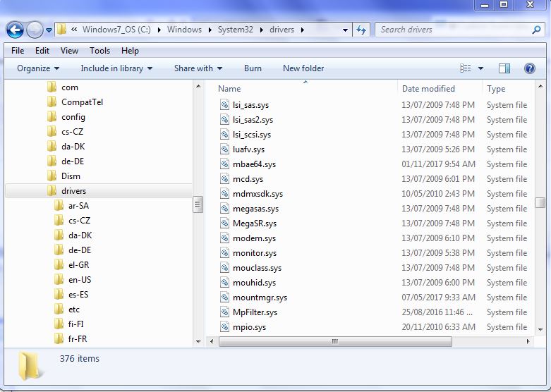This screenshot has height=392, width=551.
Task: Open the view options dropdown arrow
Action: 480,68
